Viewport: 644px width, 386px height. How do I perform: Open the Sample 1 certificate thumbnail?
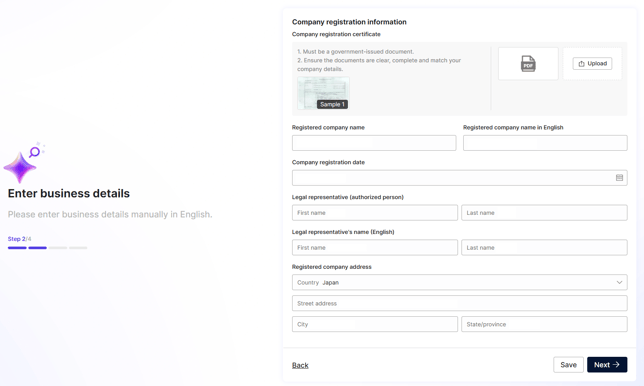[323, 93]
